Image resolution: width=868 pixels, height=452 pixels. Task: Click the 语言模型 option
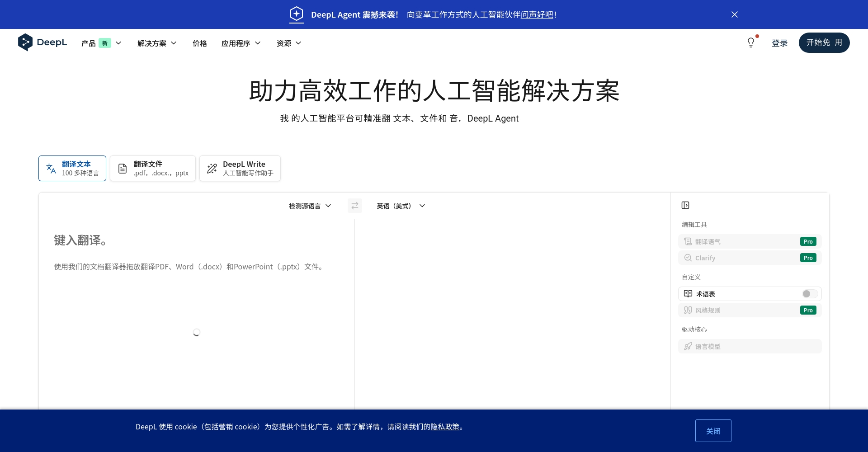[x=749, y=346]
